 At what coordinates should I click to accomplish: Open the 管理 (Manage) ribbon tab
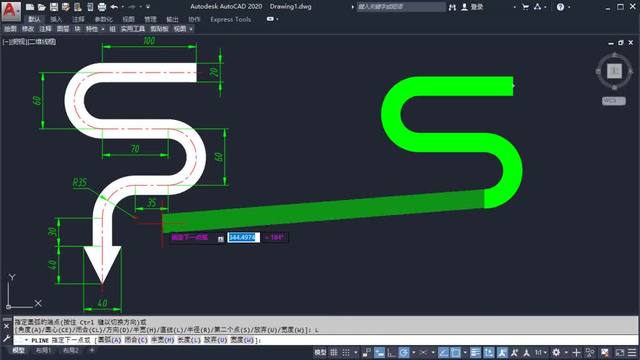tap(150, 19)
